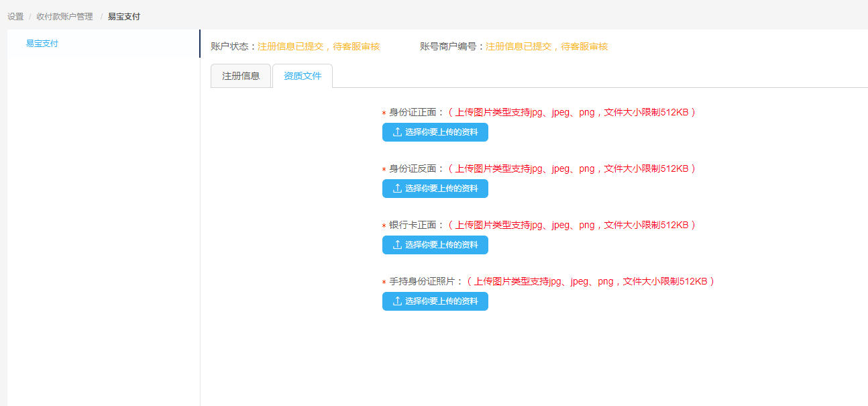Click the upload icon for 身份证正面
868x406 pixels.
click(397, 132)
